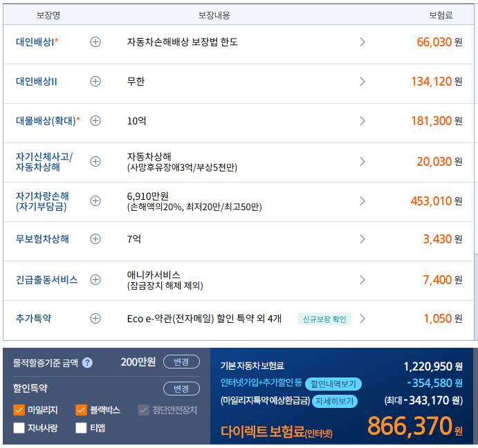
Task: Open the chevron in the 7억 row
Action: pos(362,239)
